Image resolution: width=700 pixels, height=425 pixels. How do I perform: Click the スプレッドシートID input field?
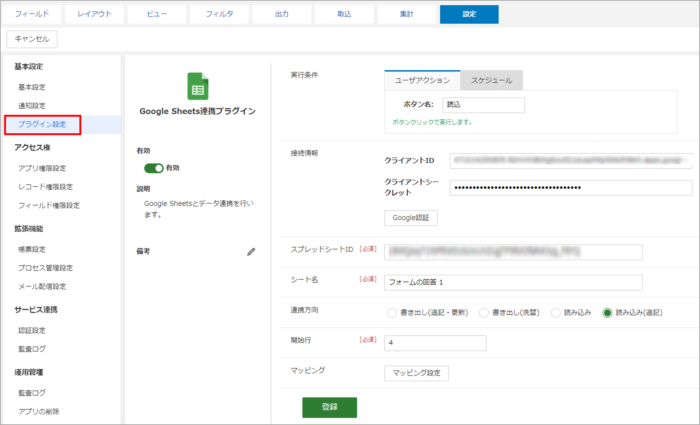click(x=513, y=252)
